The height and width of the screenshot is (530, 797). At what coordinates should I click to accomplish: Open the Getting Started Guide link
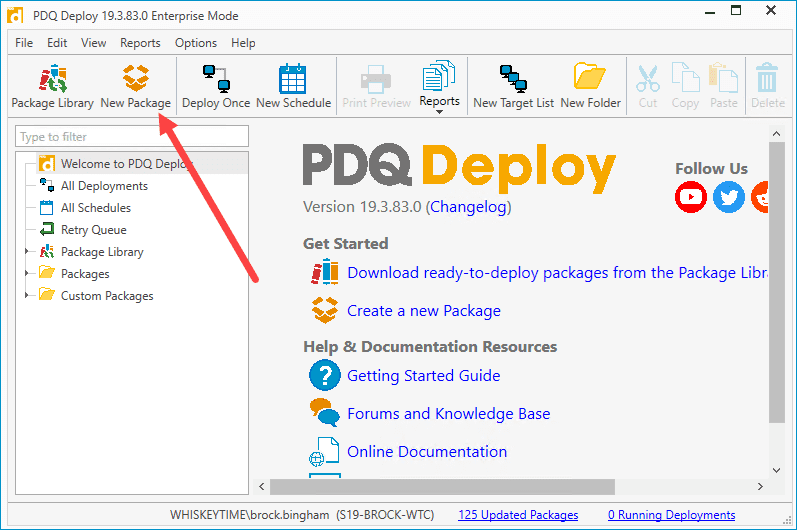[x=423, y=376]
